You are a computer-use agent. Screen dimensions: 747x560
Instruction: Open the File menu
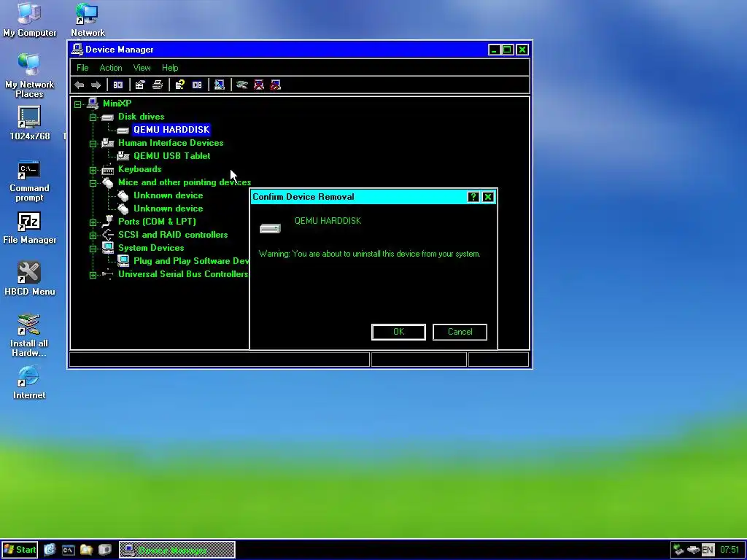(82, 68)
